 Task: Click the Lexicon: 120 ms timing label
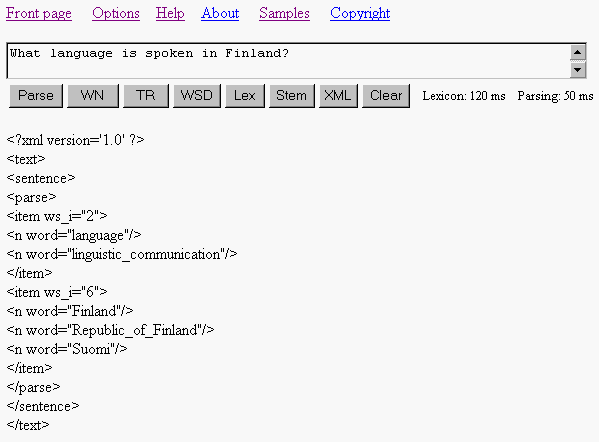tap(464, 96)
